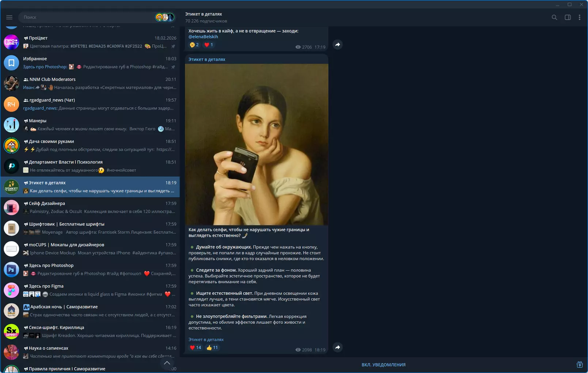Viewport: 588px width, 373px height.
Task: Toggle the right sidebar info panel
Action: click(568, 17)
